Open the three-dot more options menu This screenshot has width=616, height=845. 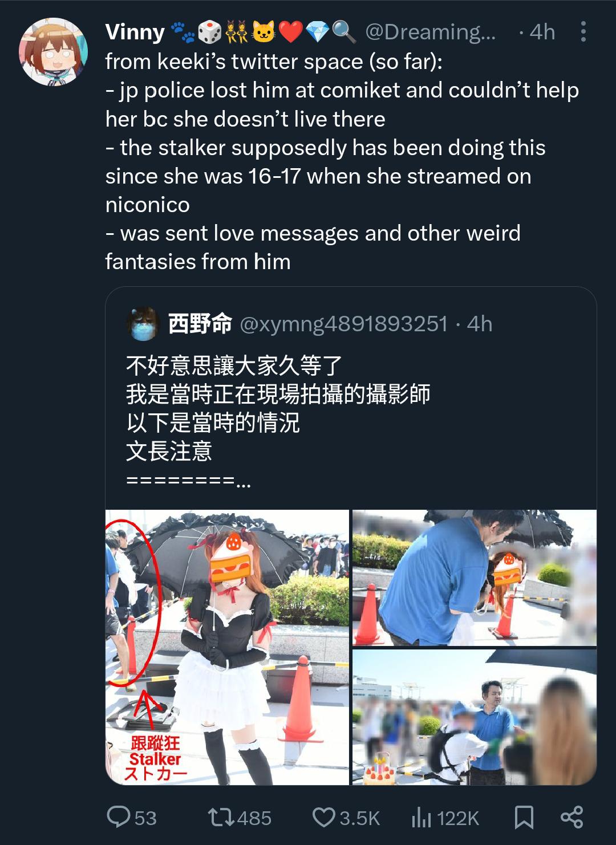[x=582, y=32]
